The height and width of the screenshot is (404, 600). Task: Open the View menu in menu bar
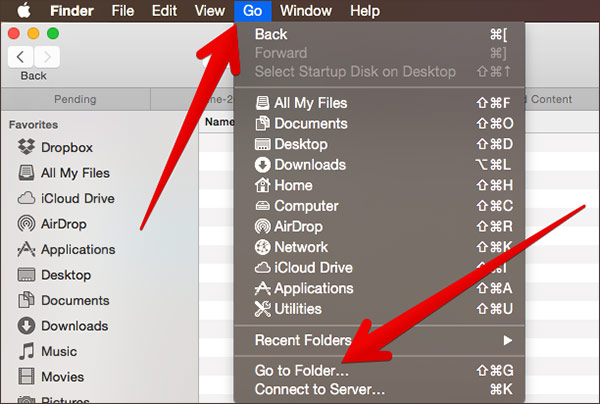pos(210,11)
